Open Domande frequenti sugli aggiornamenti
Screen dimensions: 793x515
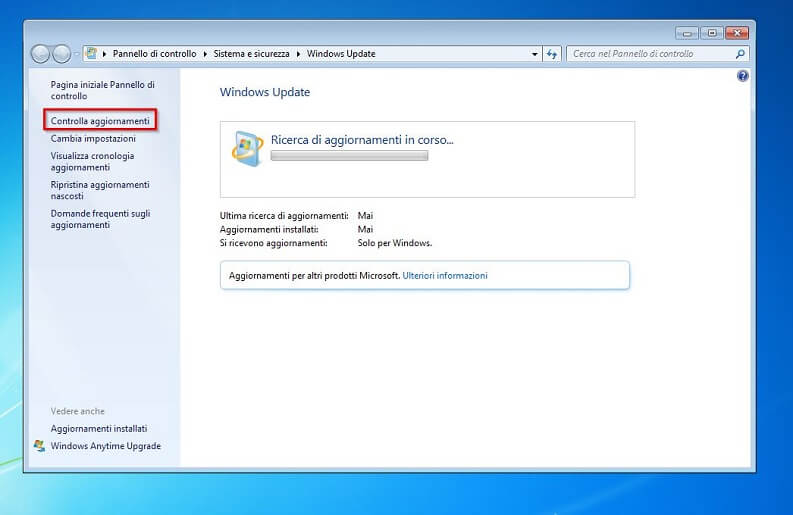[x=100, y=219]
